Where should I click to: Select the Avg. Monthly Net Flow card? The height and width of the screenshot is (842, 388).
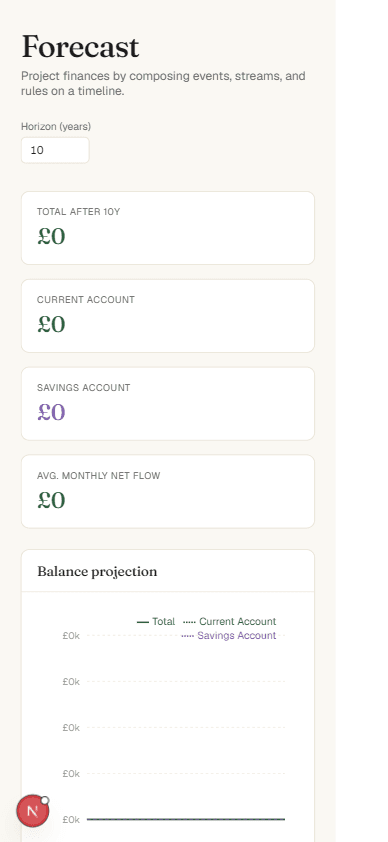168,491
